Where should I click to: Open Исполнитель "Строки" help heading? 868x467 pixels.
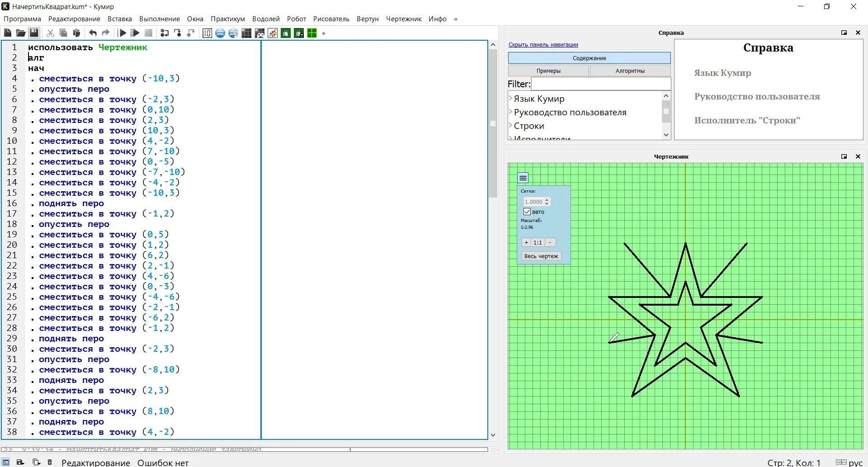pyautogui.click(x=747, y=120)
